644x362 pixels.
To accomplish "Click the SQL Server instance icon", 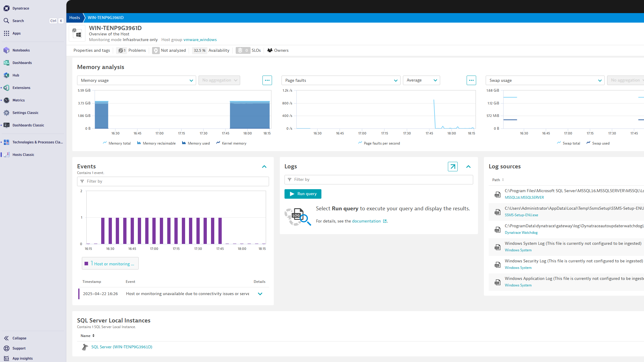I will (85, 347).
